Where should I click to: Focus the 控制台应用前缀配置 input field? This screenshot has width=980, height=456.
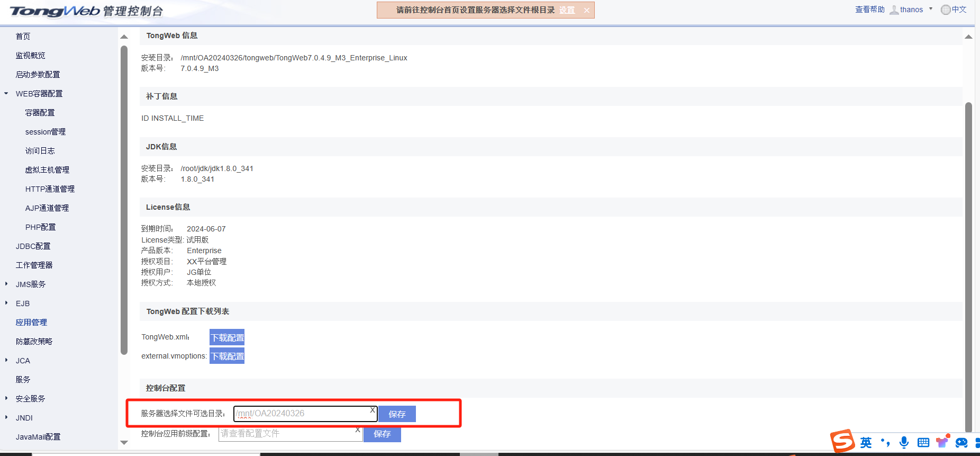tap(291, 433)
